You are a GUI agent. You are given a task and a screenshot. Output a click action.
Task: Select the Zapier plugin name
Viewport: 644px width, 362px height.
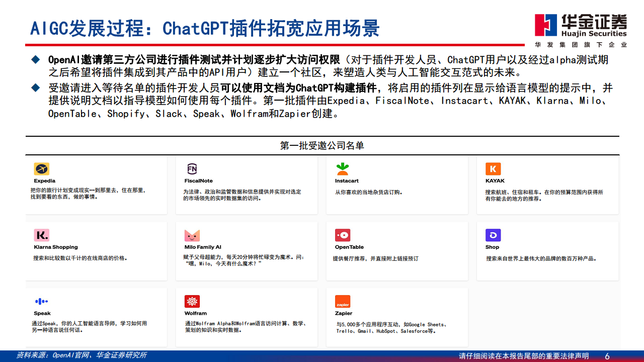pyautogui.click(x=344, y=314)
